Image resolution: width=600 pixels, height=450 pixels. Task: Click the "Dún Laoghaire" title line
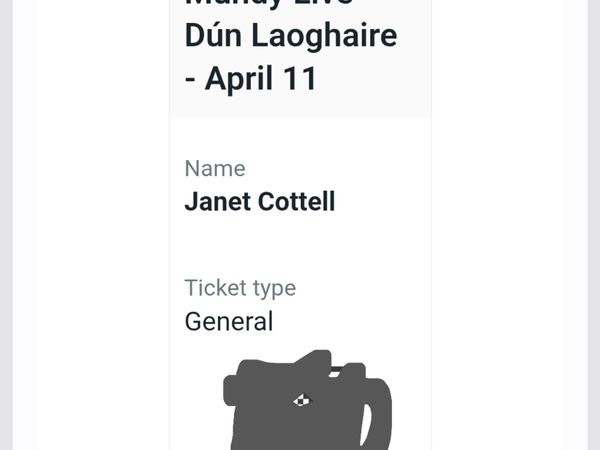pyautogui.click(x=290, y=36)
